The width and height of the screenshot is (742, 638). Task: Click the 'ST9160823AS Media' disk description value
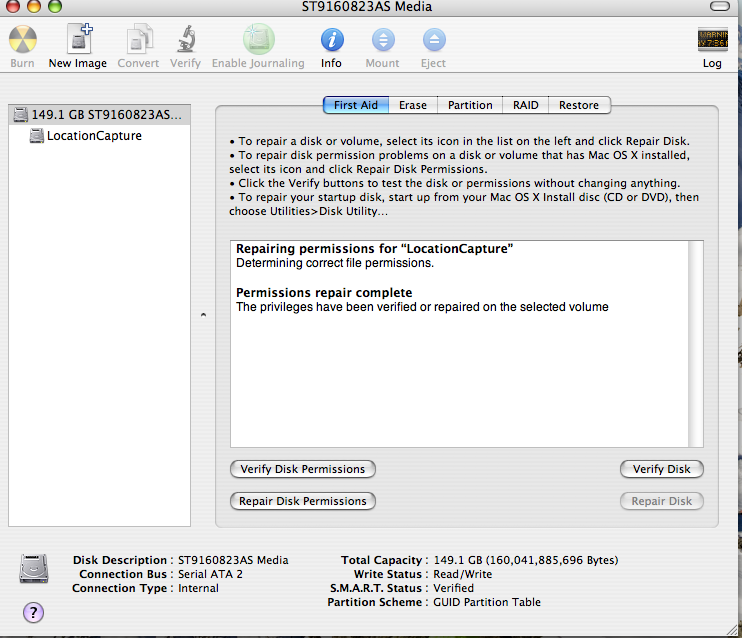[233, 560]
